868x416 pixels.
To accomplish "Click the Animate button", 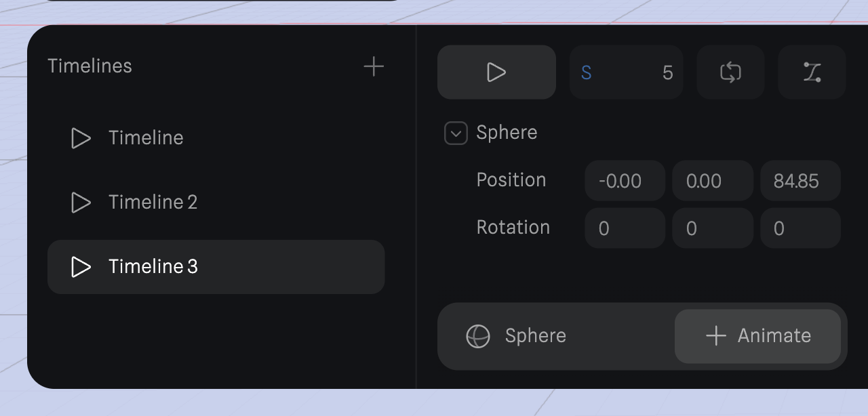I will 757,336.
